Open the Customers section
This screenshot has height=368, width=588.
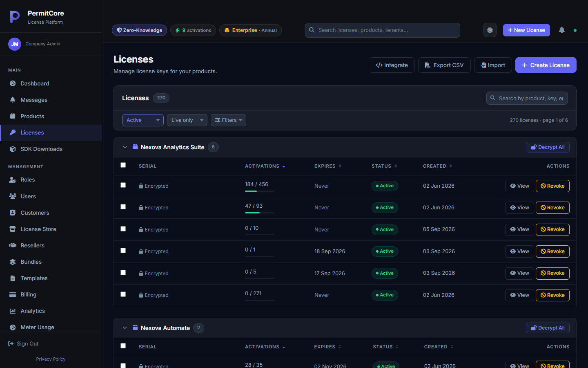(51, 213)
